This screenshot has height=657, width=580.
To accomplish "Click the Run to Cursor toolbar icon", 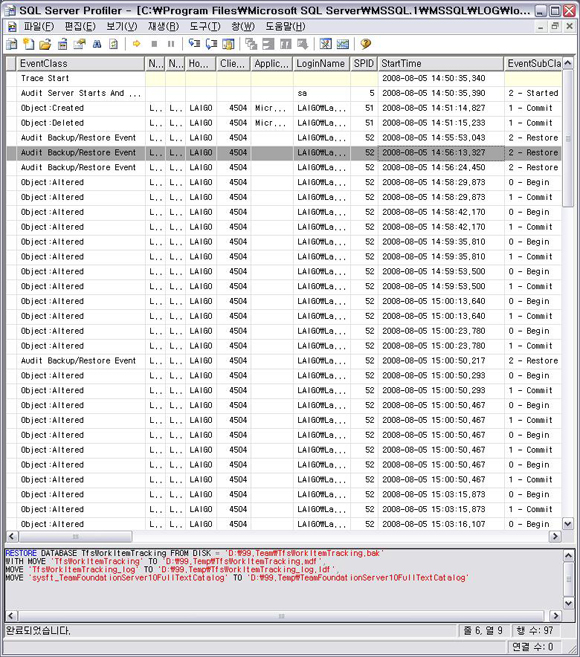I will (x=211, y=44).
